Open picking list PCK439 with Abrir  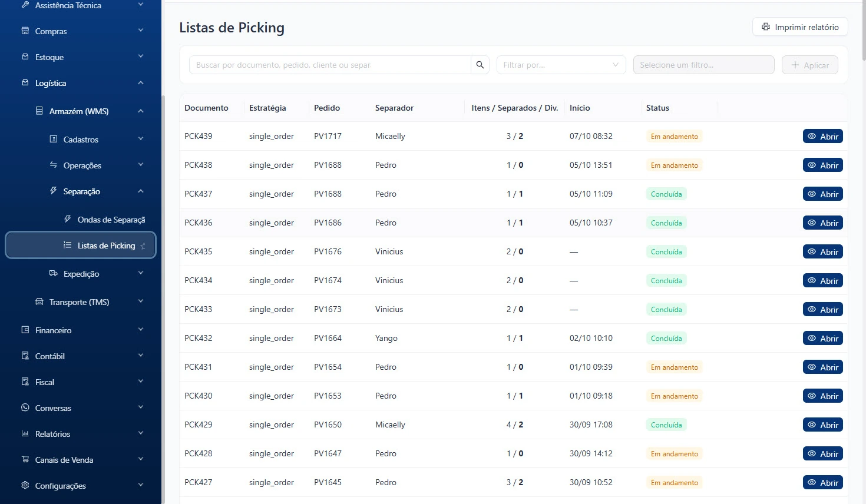coord(823,136)
